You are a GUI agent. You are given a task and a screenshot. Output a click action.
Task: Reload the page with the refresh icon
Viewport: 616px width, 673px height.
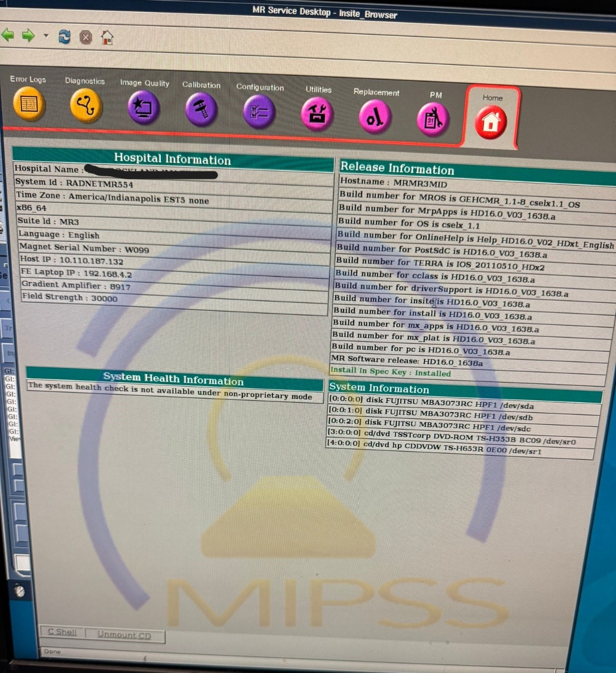click(64, 37)
